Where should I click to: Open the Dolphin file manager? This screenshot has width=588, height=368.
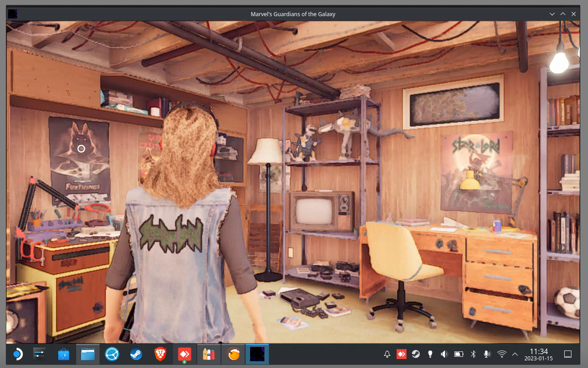pos(88,354)
